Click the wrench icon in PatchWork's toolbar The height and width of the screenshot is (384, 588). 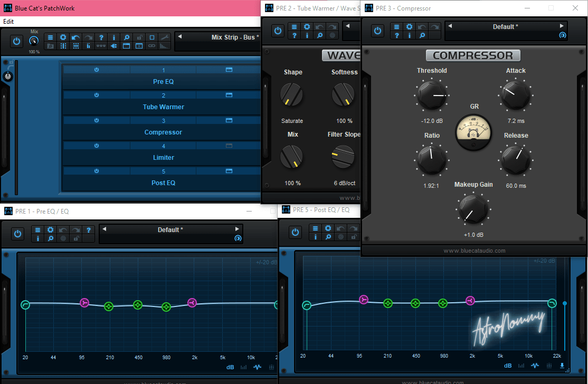click(165, 37)
